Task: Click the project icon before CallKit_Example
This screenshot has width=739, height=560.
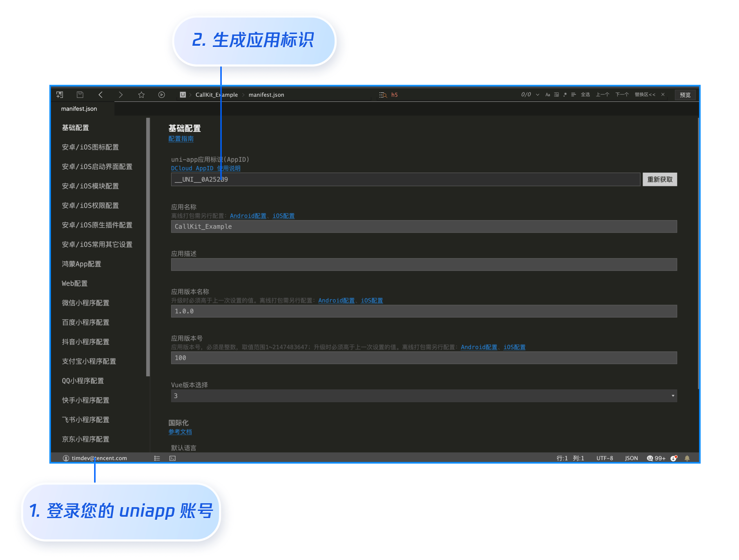Action: pyautogui.click(x=183, y=95)
